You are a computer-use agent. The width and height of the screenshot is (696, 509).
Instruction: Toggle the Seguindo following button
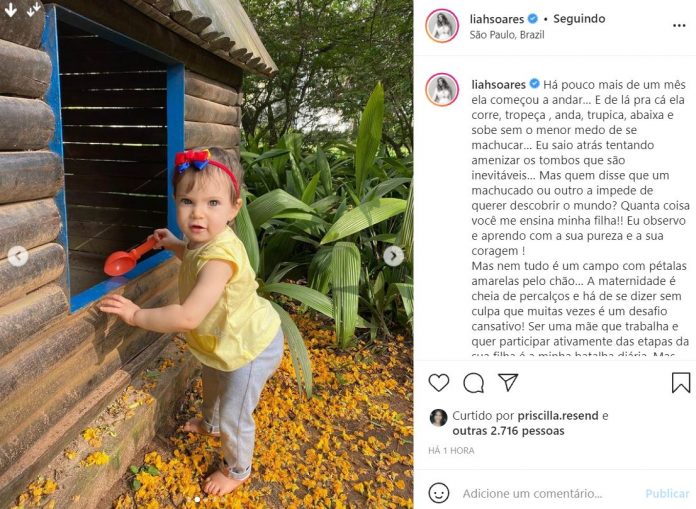tap(579, 19)
